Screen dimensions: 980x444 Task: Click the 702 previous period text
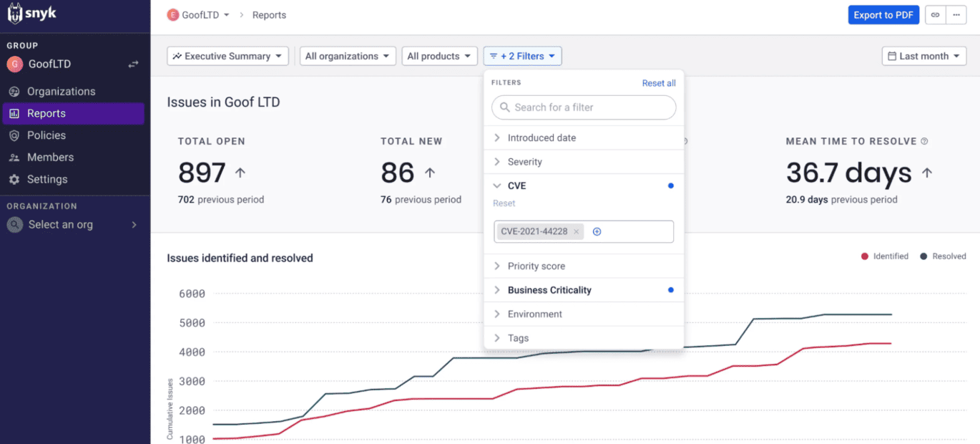click(221, 200)
